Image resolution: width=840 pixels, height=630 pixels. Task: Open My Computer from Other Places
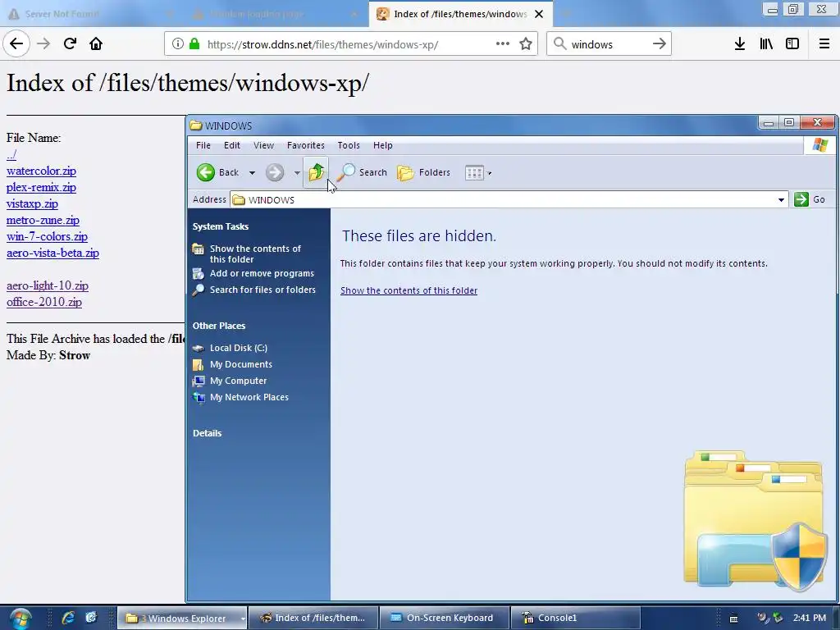[239, 381]
